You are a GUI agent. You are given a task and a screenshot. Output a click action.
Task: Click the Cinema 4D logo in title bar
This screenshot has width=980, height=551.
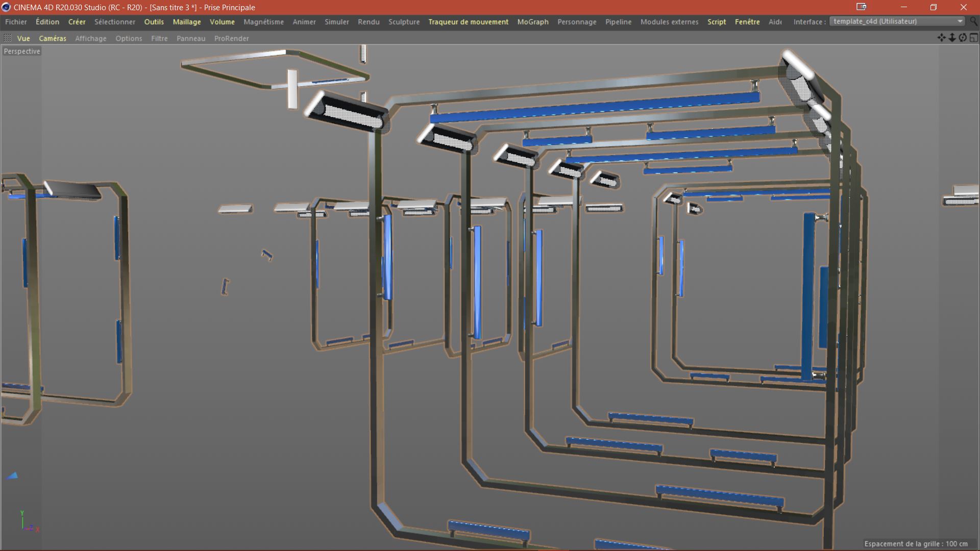pos(6,7)
